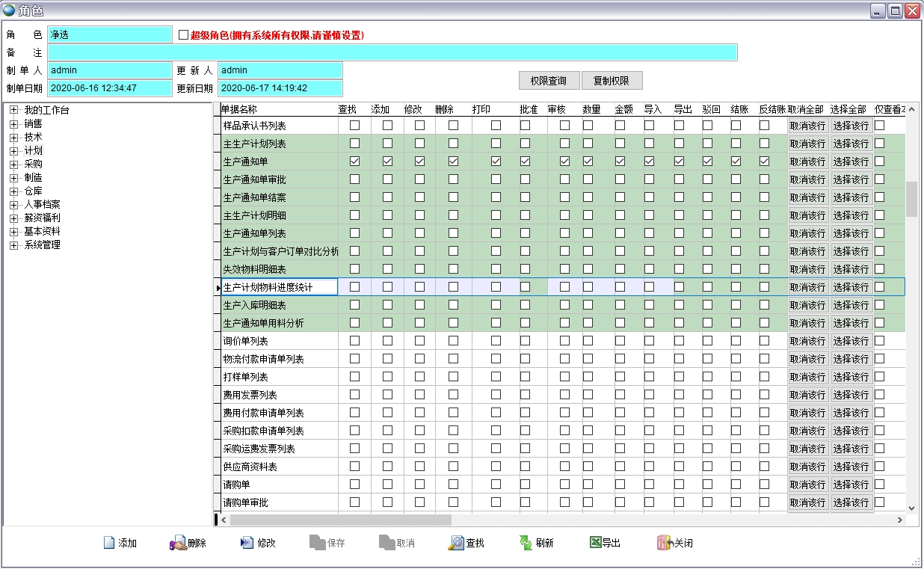Click the Refresh (刷新) toolbar icon
This screenshot has width=924, height=569.
click(526, 543)
